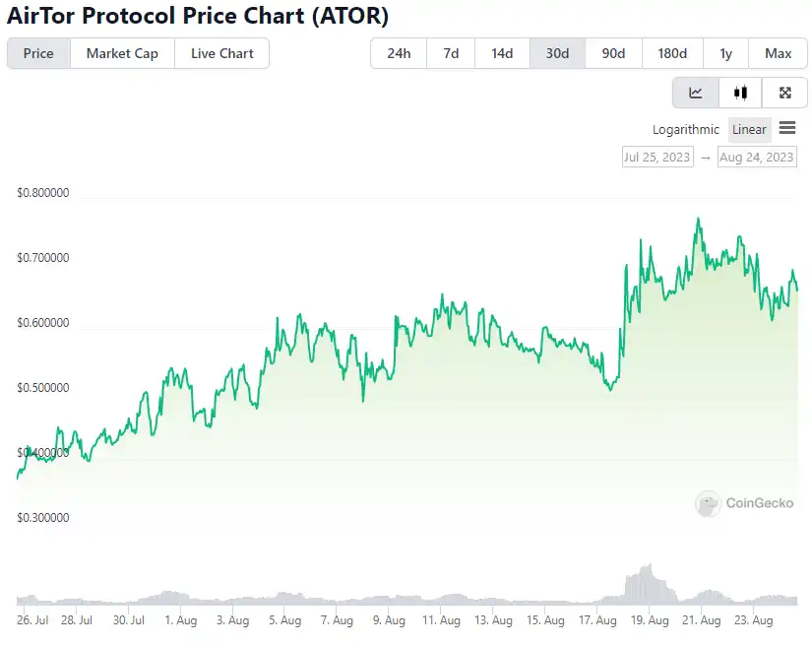Click the price peak near 21. Aug
Image resolution: width=812 pixels, height=645 pixels.
click(x=698, y=220)
